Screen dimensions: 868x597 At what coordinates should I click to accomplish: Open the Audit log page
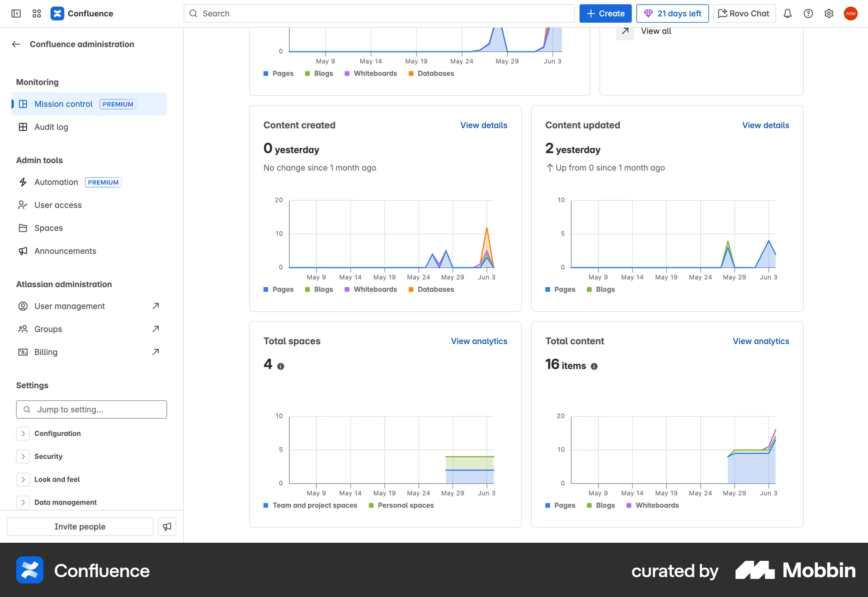click(x=51, y=127)
